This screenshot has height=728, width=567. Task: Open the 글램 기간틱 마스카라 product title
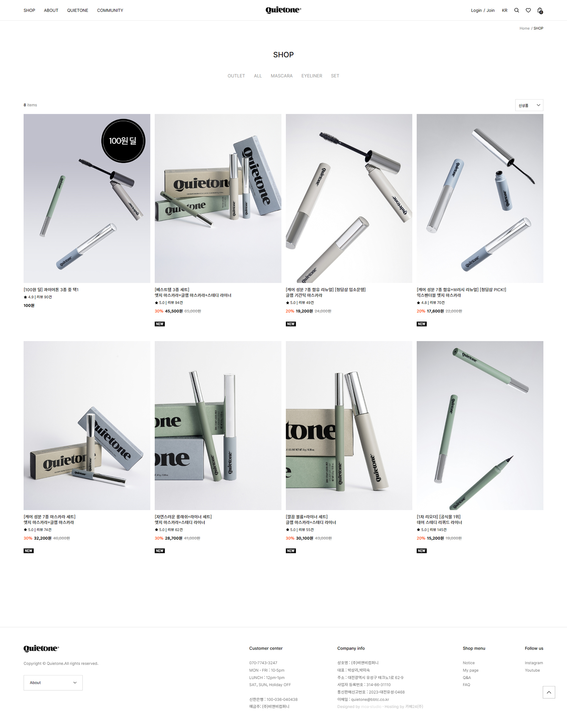click(304, 295)
